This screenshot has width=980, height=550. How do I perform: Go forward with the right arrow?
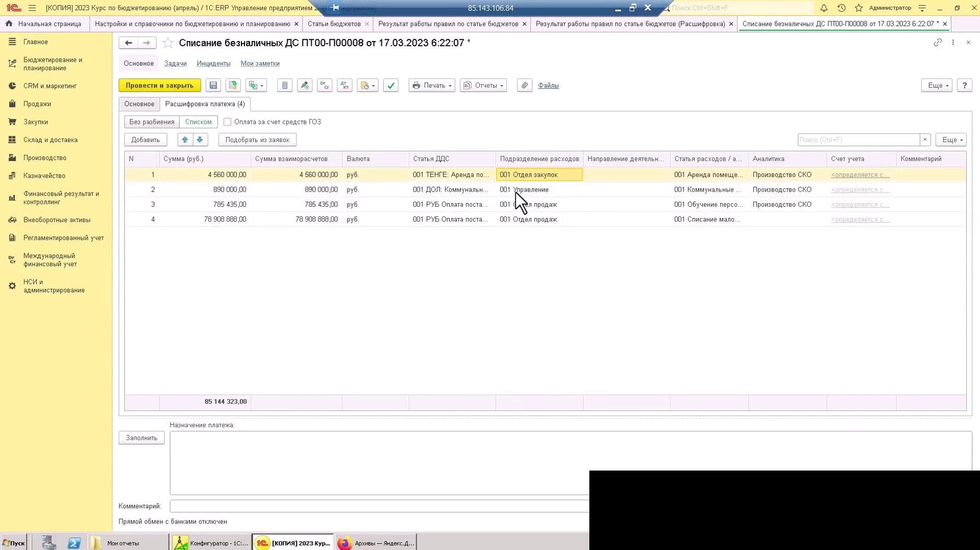point(147,43)
